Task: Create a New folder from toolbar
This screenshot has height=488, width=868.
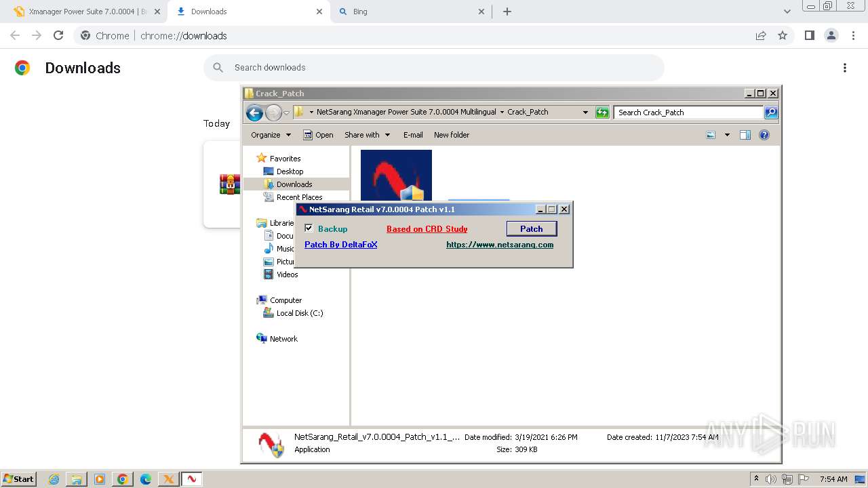Action: pos(452,135)
